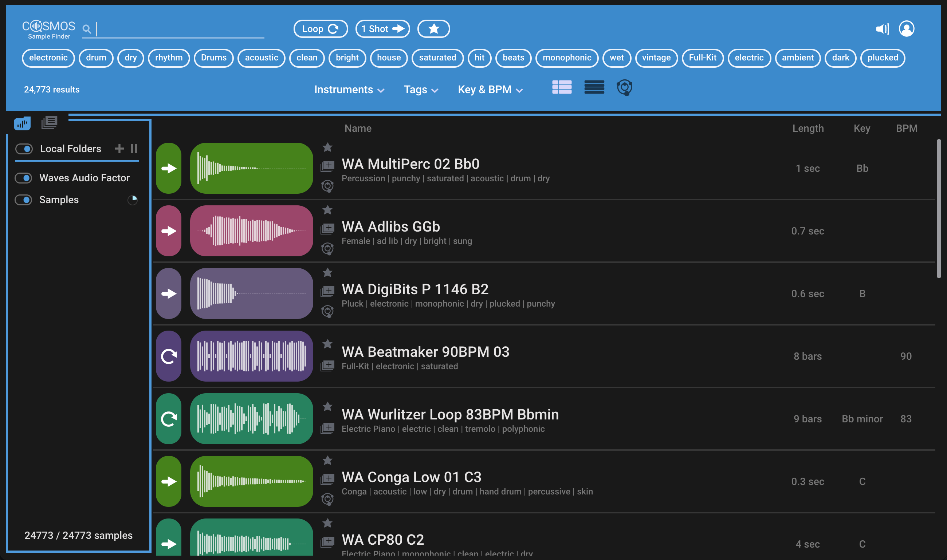
Task: Switch to compact list view icon
Action: click(594, 87)
